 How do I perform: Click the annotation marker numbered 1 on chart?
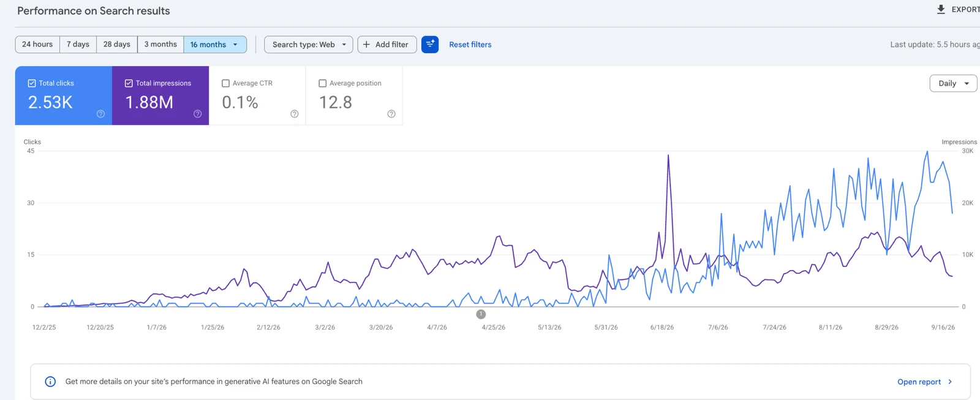pyautogui.click(x=481, y=314)
